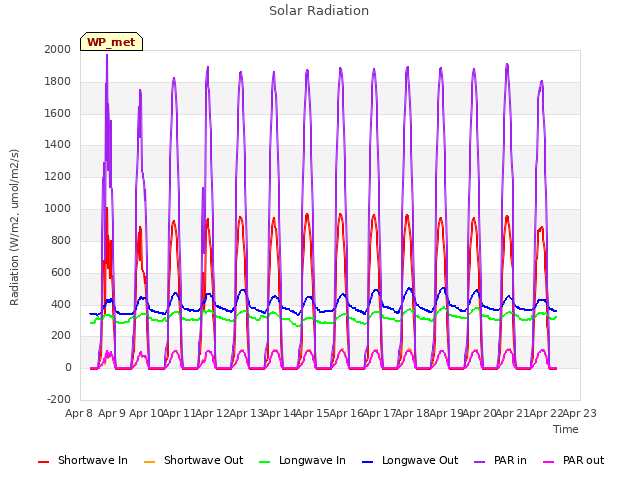Click the WP_met annotation label
Image resolution: width=640 pixels, height=480 pixels.
[111, 42]
